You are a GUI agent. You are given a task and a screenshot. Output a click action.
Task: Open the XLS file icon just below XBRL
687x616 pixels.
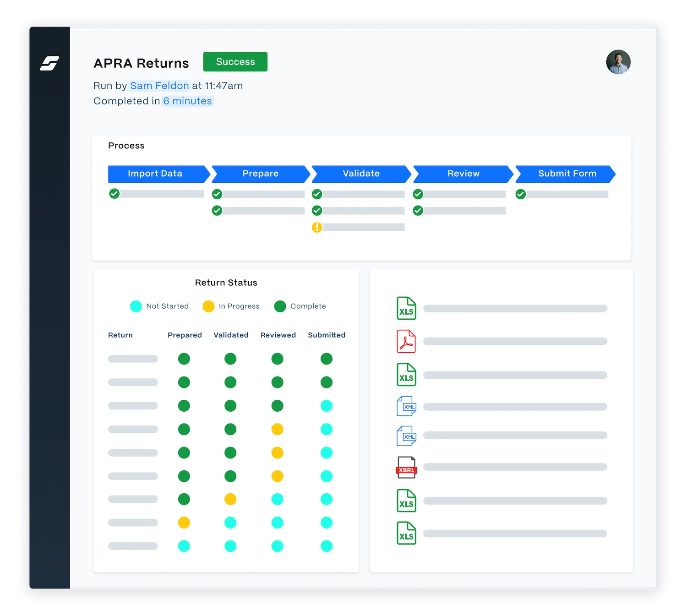pyautogui.click(x=406, y=501)
